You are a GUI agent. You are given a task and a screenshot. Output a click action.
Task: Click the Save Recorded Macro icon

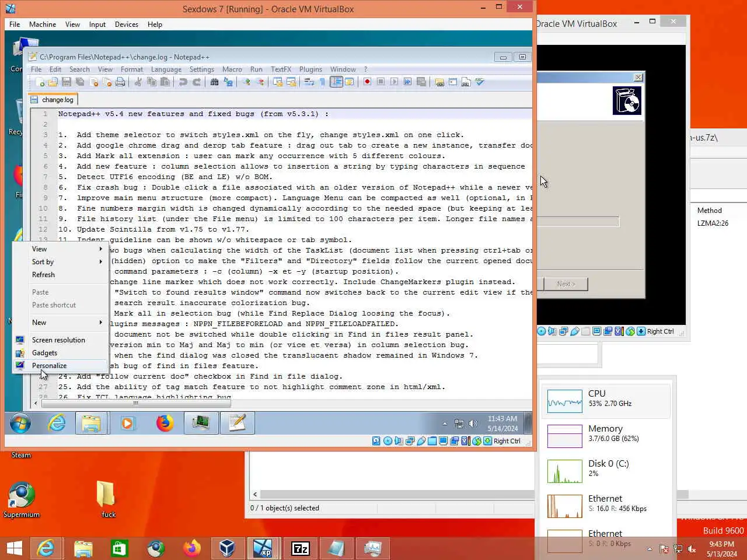click(x=421, y=82)
